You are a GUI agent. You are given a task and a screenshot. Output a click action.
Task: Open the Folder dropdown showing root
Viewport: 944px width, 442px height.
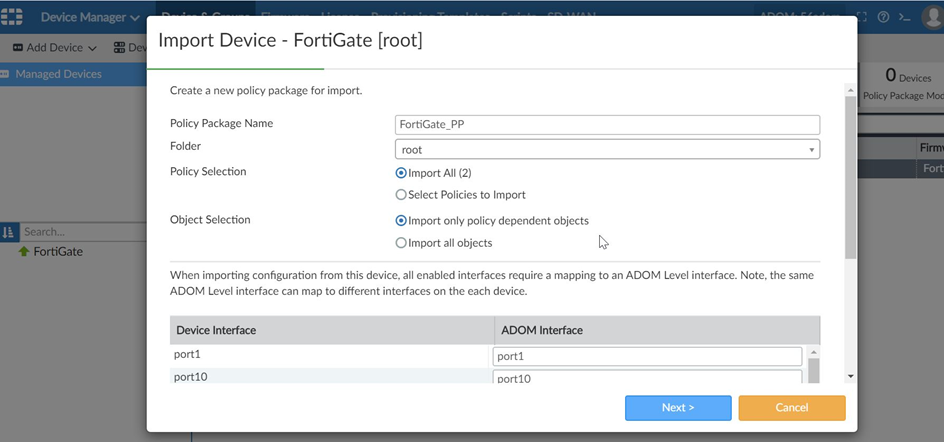pos(607,150)
